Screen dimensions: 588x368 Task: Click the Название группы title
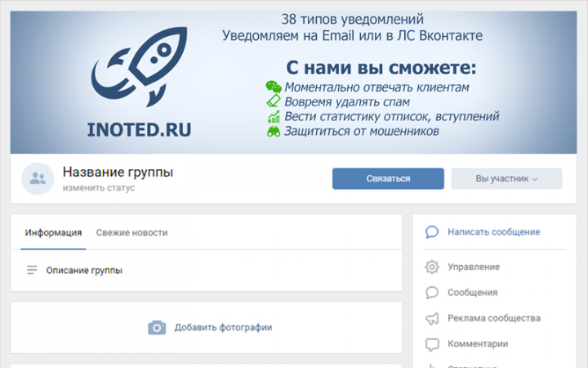coord(118,172)
